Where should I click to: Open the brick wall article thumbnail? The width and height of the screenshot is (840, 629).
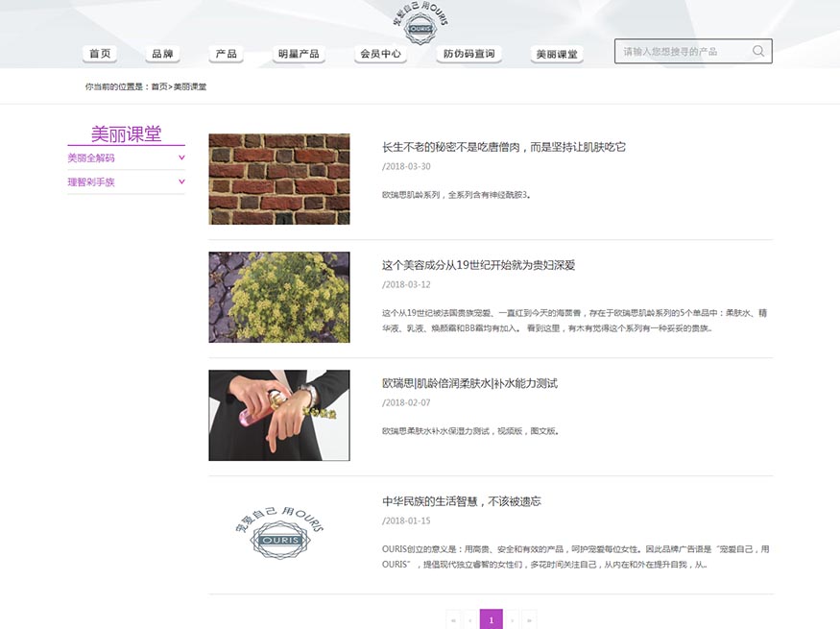coord(279,179)
